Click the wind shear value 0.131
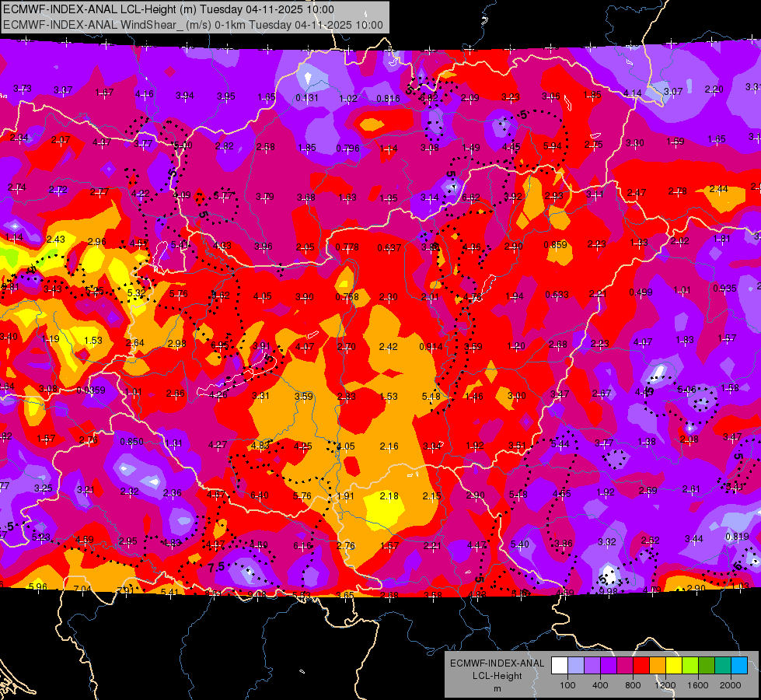This screenshot has height=700, width=761. point(307,98)
